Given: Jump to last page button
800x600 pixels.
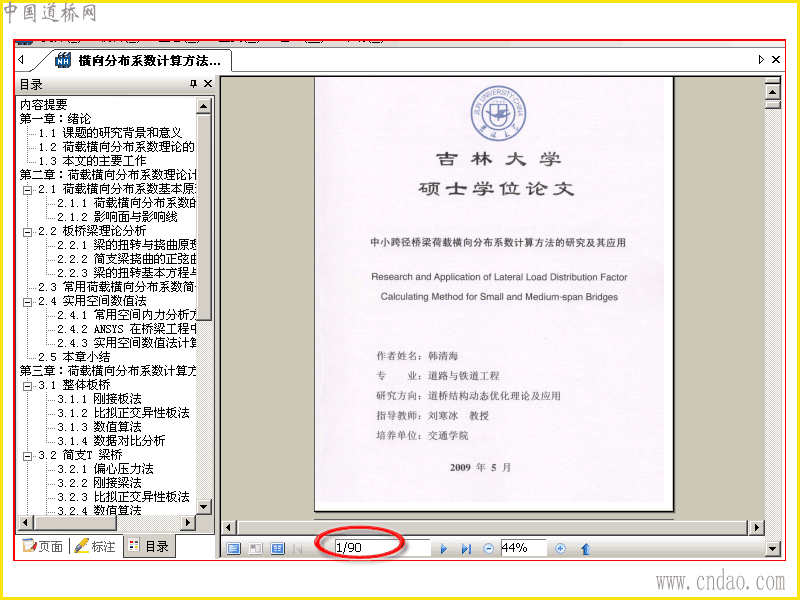Looking at the screenshot, I should [x=466, y=548].
